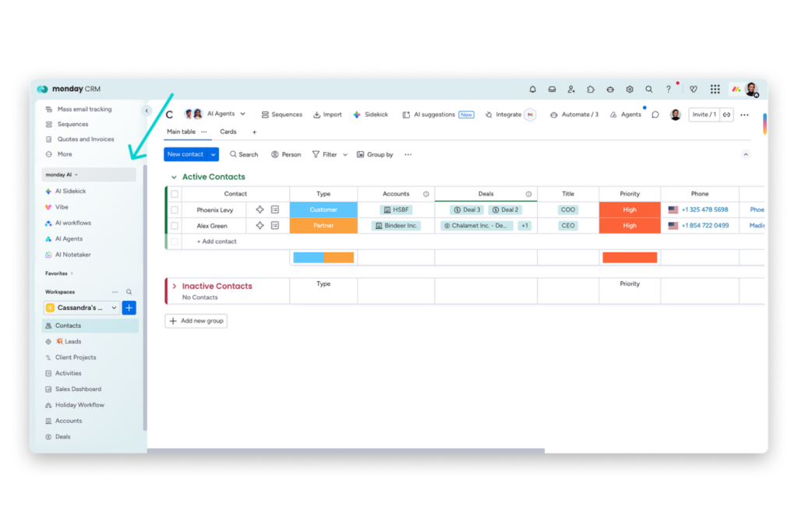
Task: Click Customer type status cell
Action: click(x=323, y=210)
